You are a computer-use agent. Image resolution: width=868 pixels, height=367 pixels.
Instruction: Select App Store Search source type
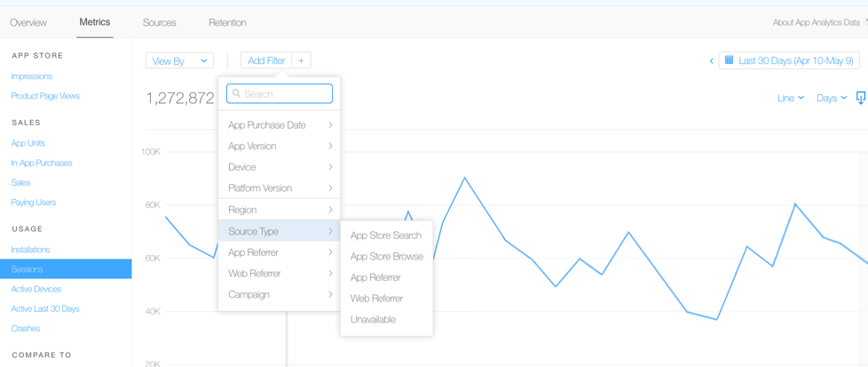(x=385, y=235)
